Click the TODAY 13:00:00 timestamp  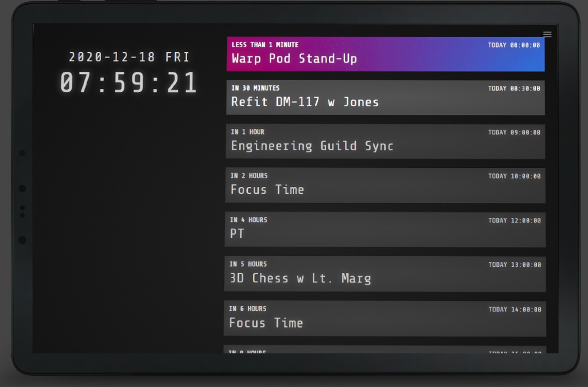(515, 265)
